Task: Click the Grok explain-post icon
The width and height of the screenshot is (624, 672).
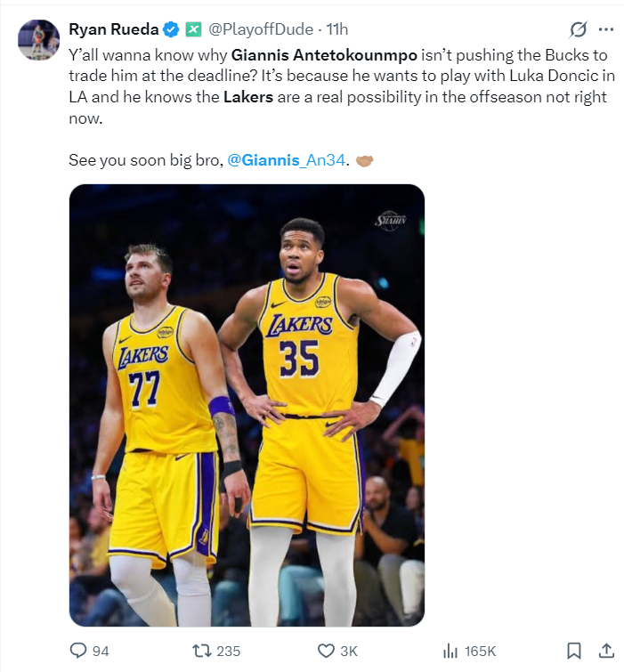Action: click(578, 28)
